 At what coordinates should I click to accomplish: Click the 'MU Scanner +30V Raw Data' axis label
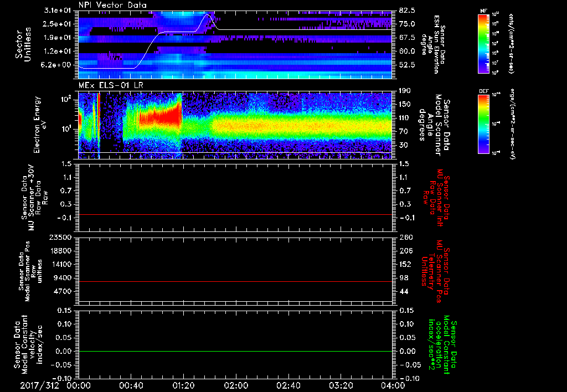click(34, 198)
